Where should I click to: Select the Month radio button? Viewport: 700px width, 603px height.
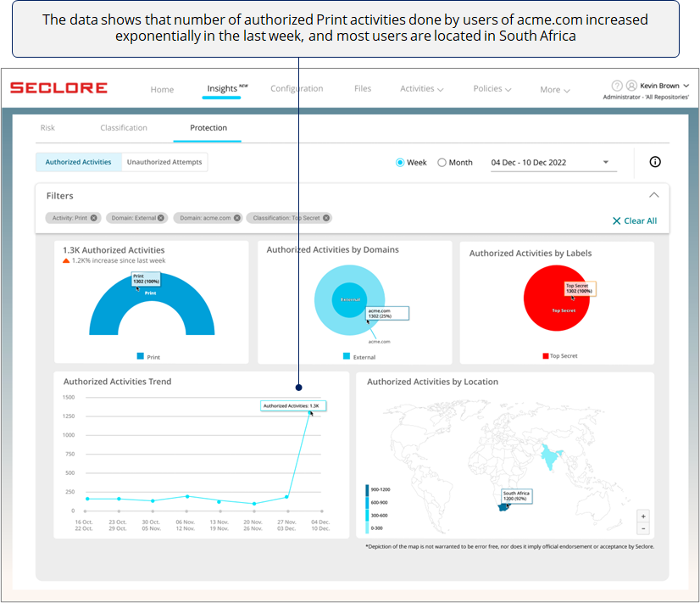point(442,163)
